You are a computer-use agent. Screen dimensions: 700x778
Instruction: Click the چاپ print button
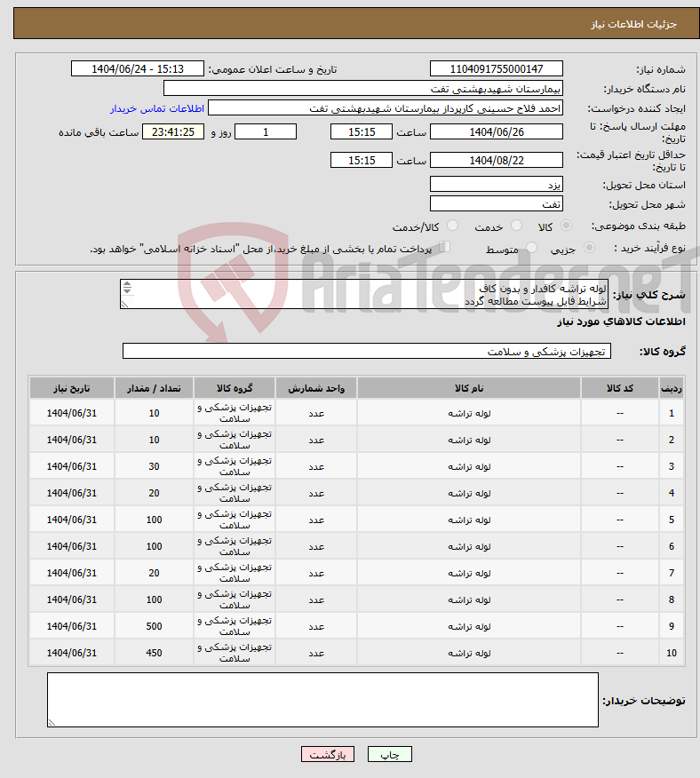[x=390, y=754]
